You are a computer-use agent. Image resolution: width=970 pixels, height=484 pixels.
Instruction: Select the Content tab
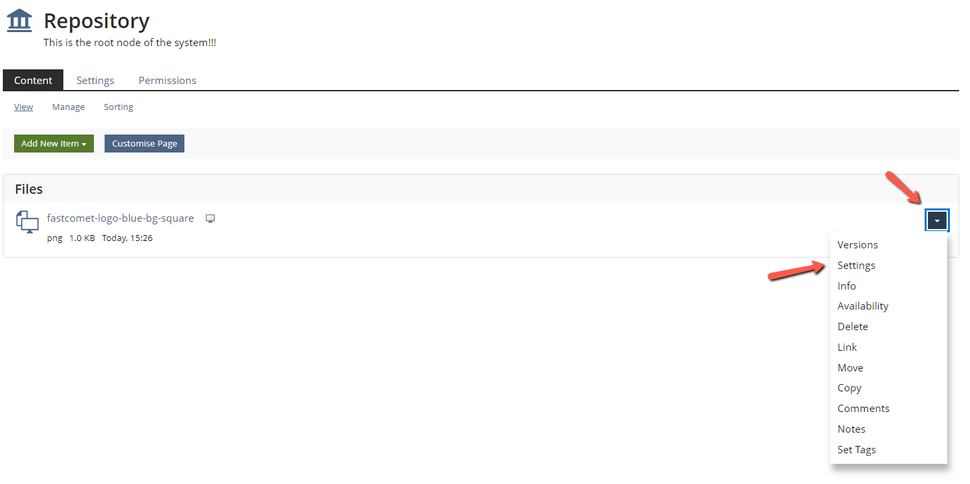click(x=33, y=80)
